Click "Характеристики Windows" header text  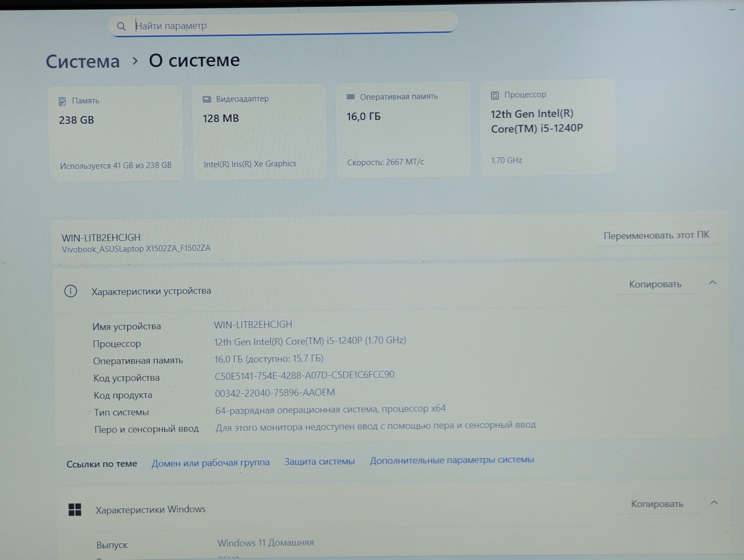pos(150,509)
